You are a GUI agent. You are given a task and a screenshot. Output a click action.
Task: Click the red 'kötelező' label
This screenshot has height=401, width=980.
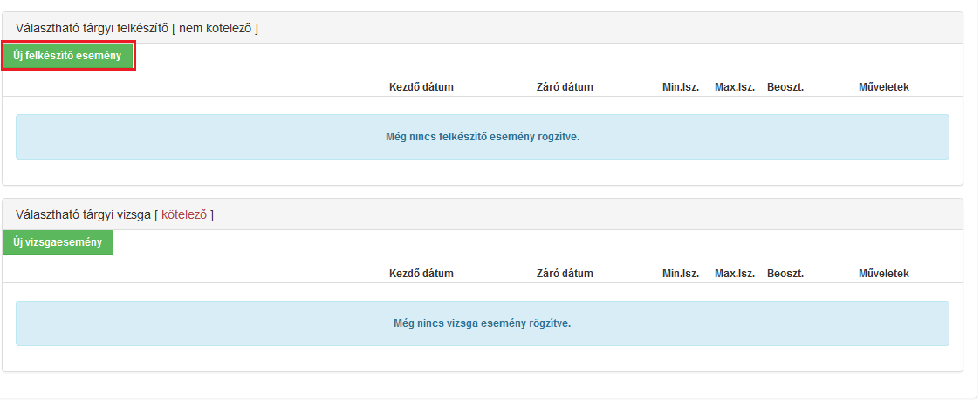click(x=184, y=215)
